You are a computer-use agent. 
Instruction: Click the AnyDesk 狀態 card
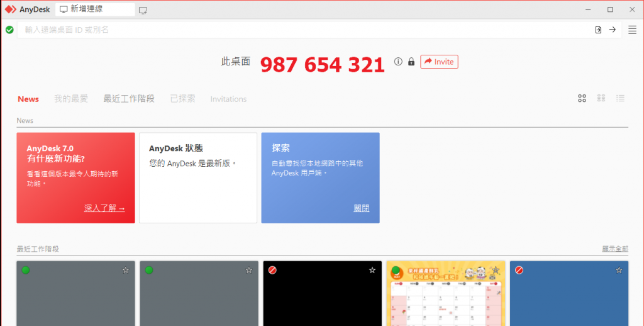click(198, 177)
